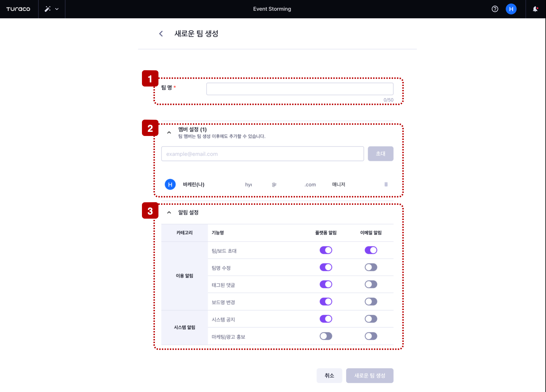Click the 이메일 알림 column header
This screenshot has height=392, width=546.
pyautogui.click(x=371, y=232)
